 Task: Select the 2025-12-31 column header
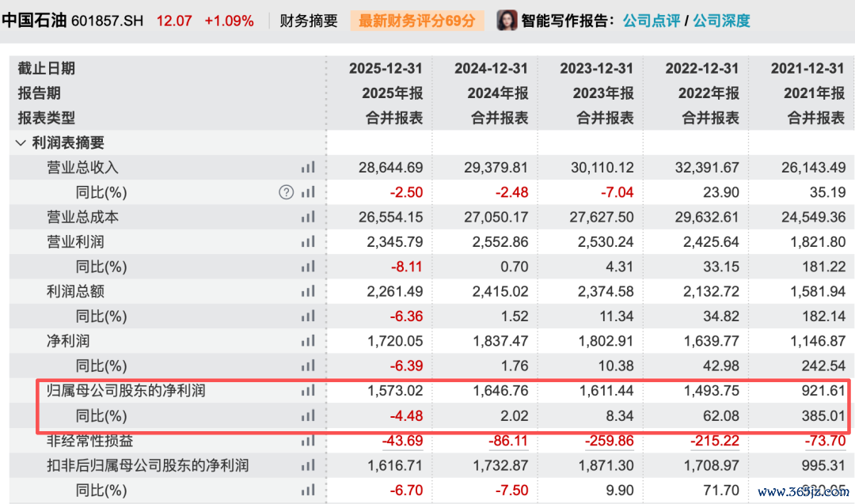[386, 68]
